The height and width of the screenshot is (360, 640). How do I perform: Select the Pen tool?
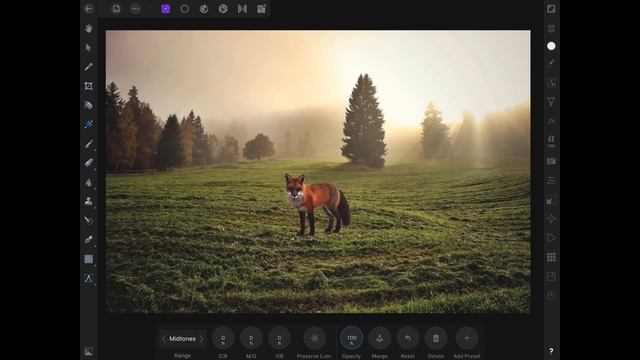coord(89,240)
